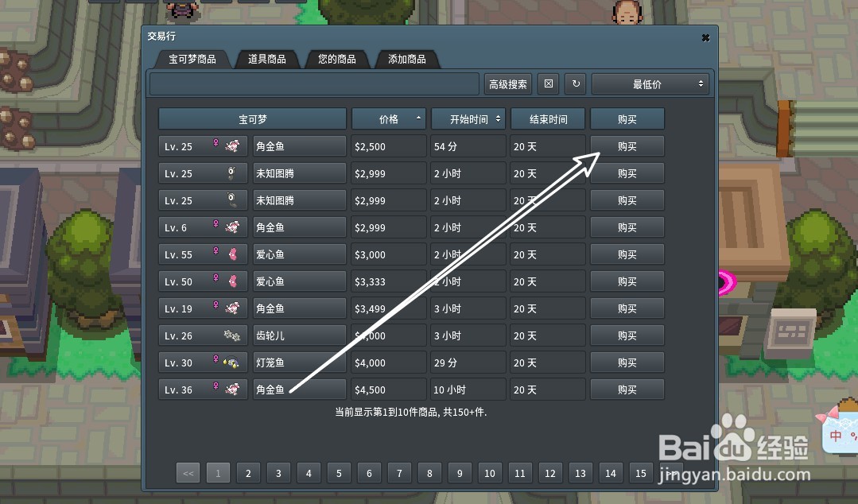Click the $3,499 price cell
The width and height of the screenshot is (858, 504).
389,308
